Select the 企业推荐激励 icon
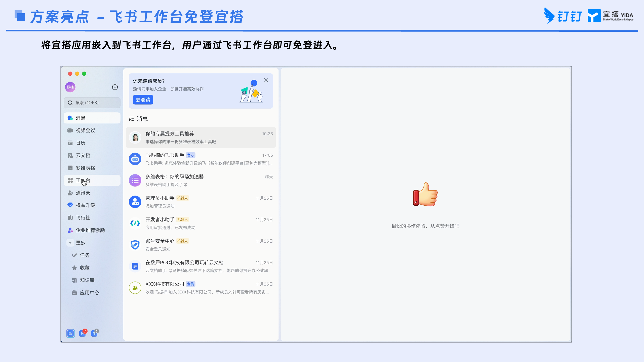This screenshot has height=362, width=644. click(x=70, y=230)
